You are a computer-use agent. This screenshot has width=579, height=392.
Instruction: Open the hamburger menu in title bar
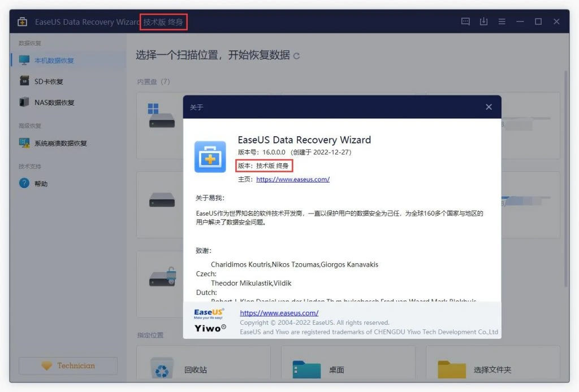pyautogui.click(x=502, y=22)
